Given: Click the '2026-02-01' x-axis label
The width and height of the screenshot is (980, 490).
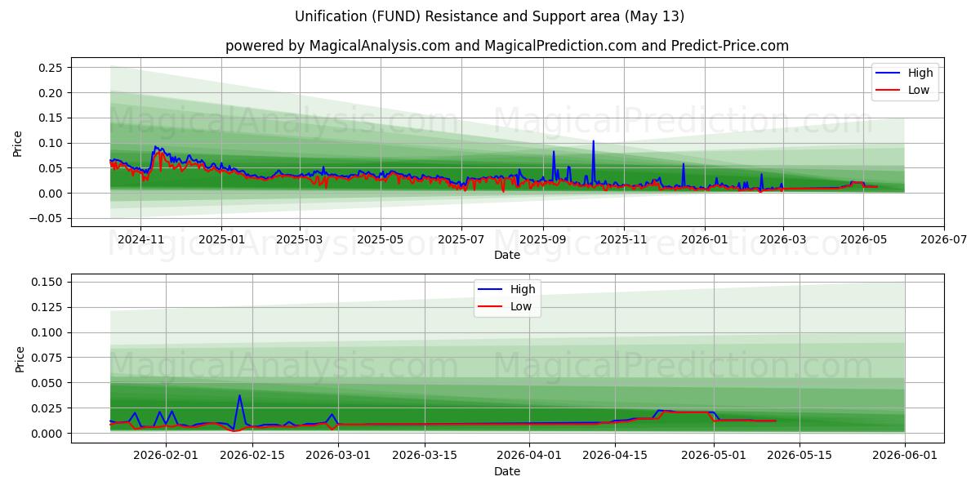Looking at the screenshot, I should click(x=166, y=456).
